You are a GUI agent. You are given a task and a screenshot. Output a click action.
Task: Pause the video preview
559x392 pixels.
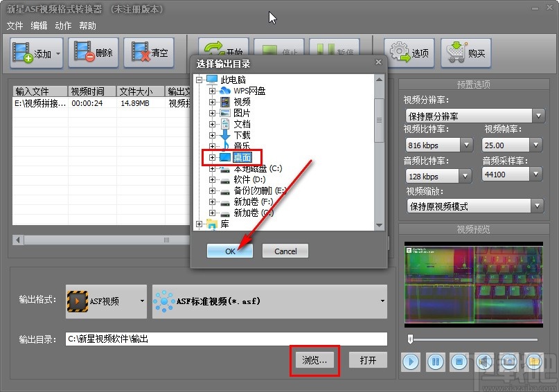435,361
